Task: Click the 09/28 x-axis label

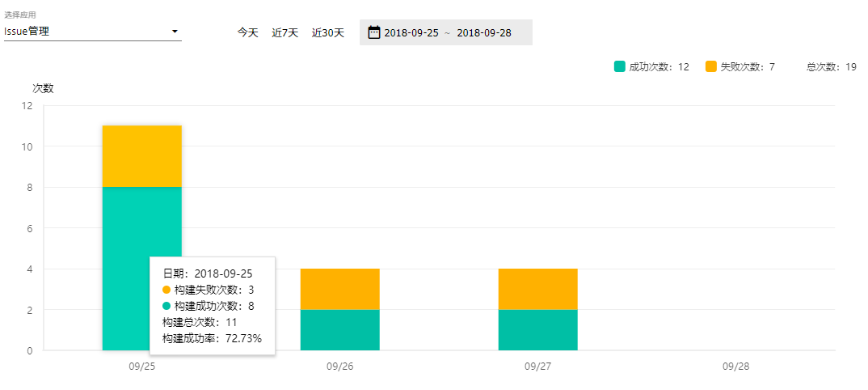Action: tap(735, 367)
